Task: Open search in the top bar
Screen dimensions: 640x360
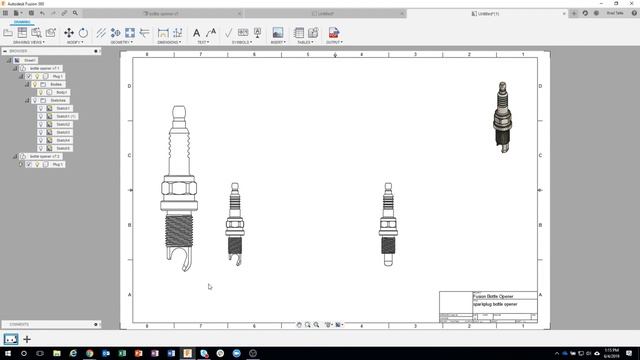Action: [x=75, y=13]
